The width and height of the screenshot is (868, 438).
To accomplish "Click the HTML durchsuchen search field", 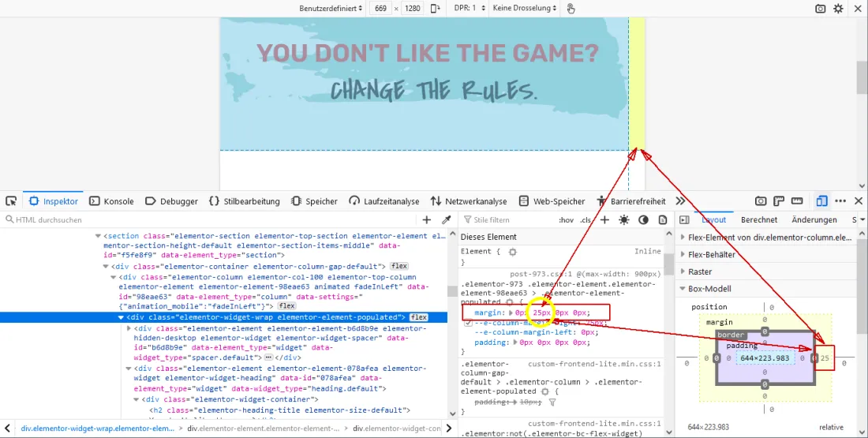I will point(211,220).
